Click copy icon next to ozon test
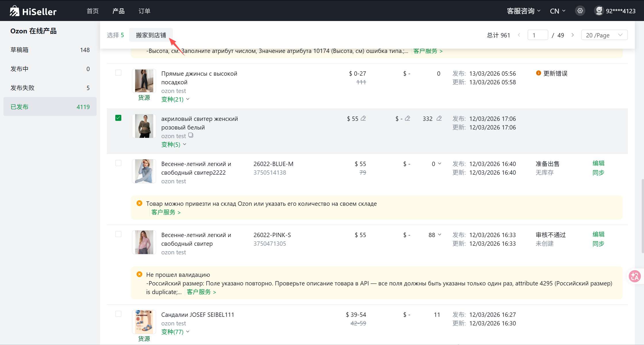This screenshot has width=644, height=345. click(191, 135)
